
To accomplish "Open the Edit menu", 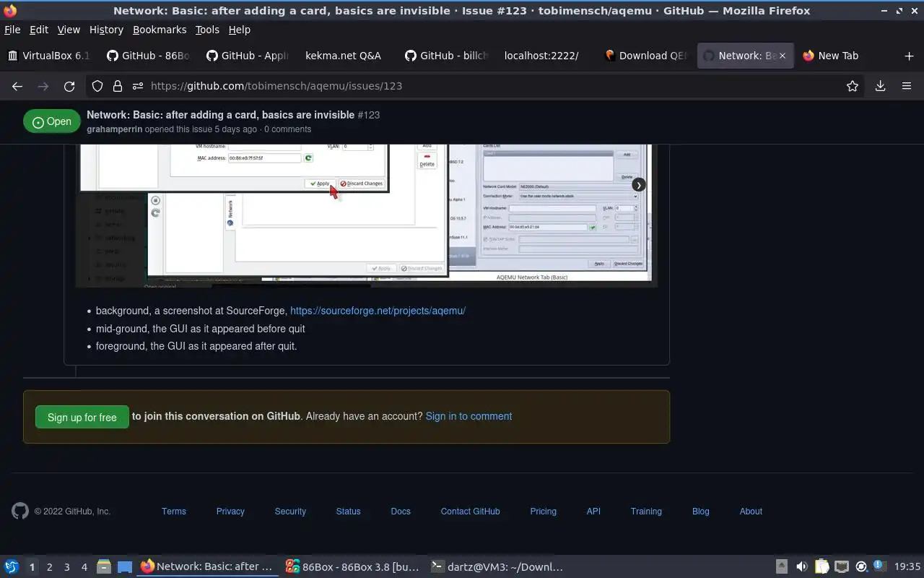I will [x=39, y=30].
